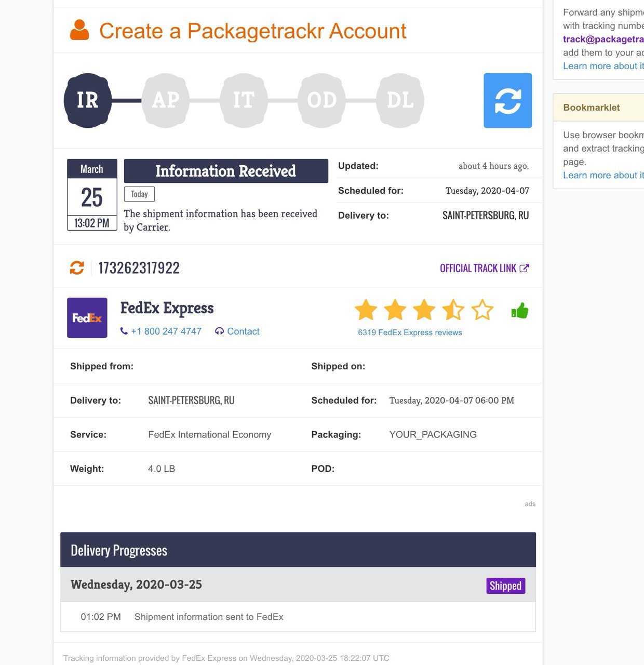Select the Wednesday, 2020-03-25 progress row
644x665 pixels.
tap(298, 584)
